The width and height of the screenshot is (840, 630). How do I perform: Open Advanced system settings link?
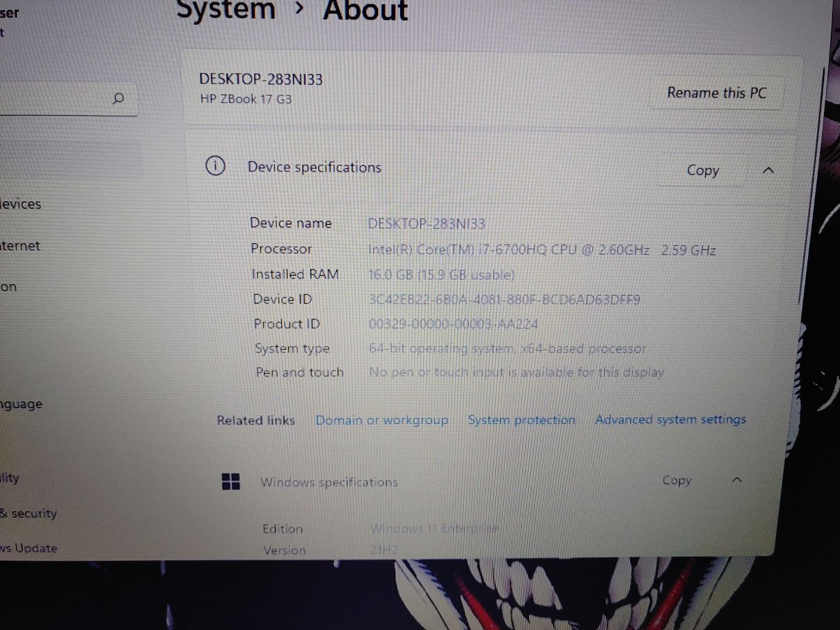pyautogui.click(x=670, y=419)
